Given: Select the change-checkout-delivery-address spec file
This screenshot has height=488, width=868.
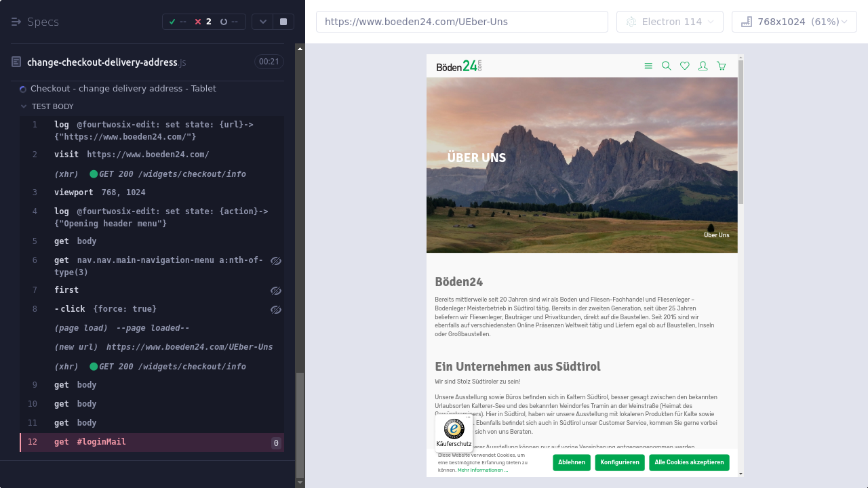Looking at the screenshot, I should (102, 62).
